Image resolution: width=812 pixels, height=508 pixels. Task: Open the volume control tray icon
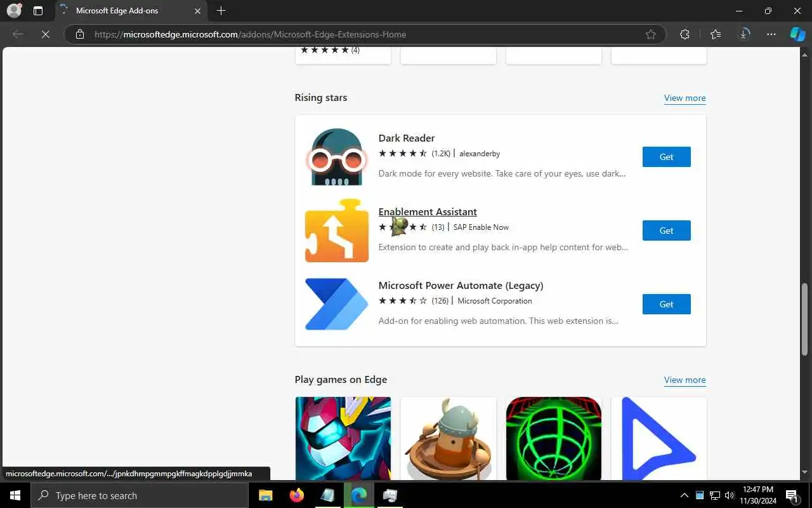pos(729,495)
